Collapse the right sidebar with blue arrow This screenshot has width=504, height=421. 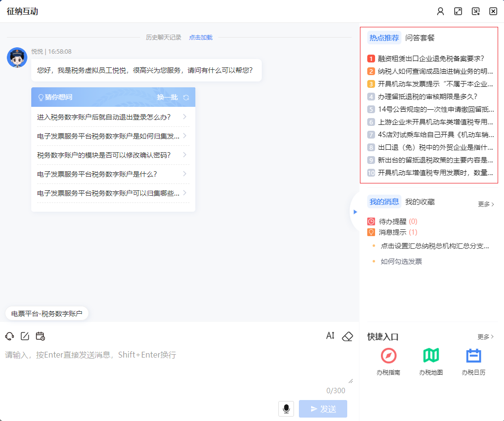pos(355,212)
